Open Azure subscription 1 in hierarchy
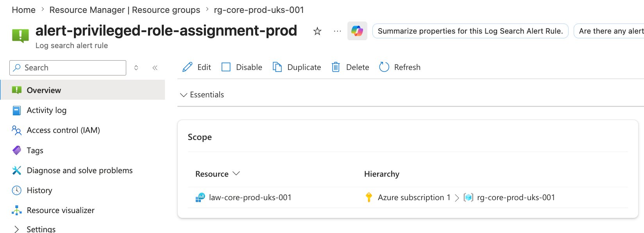This screenshot has width=644, height=233. click(414, 197)
